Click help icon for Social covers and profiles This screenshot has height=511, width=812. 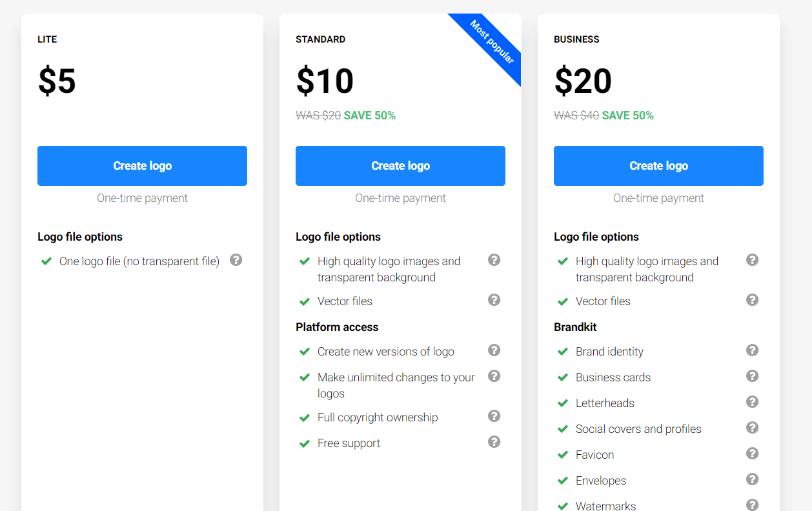[x=753, y=428]
